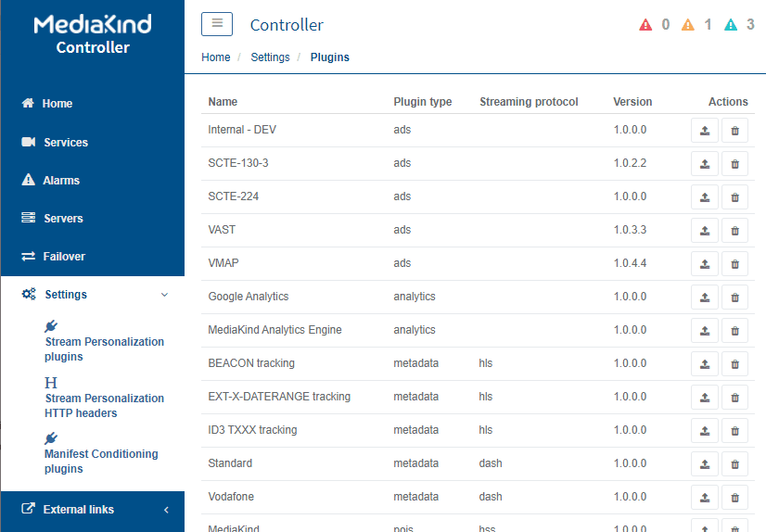766x532 pixels.
Task: Click the EXT-X-DATERANGE tracking name cell
Action: coord(279,397)
